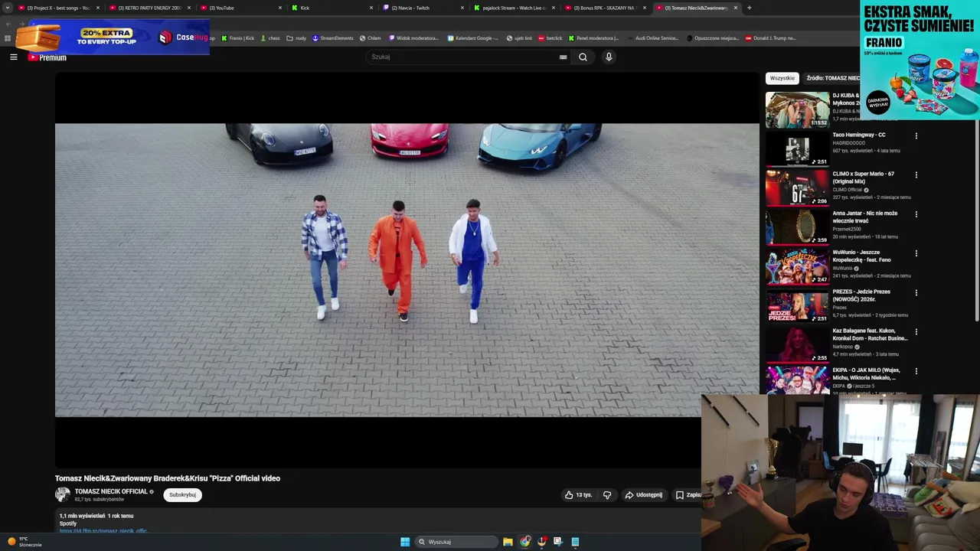
Task: Switch to RETRO PARTY ENERGY 2000 tab
Action: (x=149, y=8)
